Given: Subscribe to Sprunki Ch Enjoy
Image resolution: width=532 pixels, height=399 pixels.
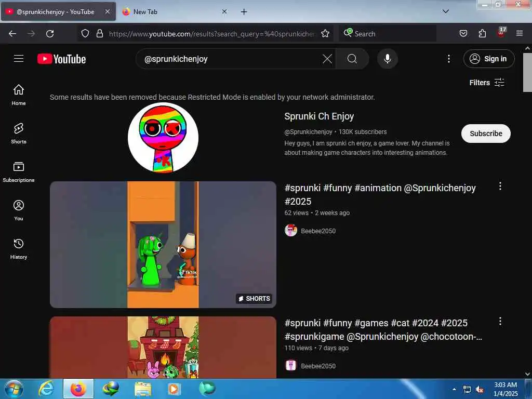Looking at the screenshot, I should click(486, 134).
